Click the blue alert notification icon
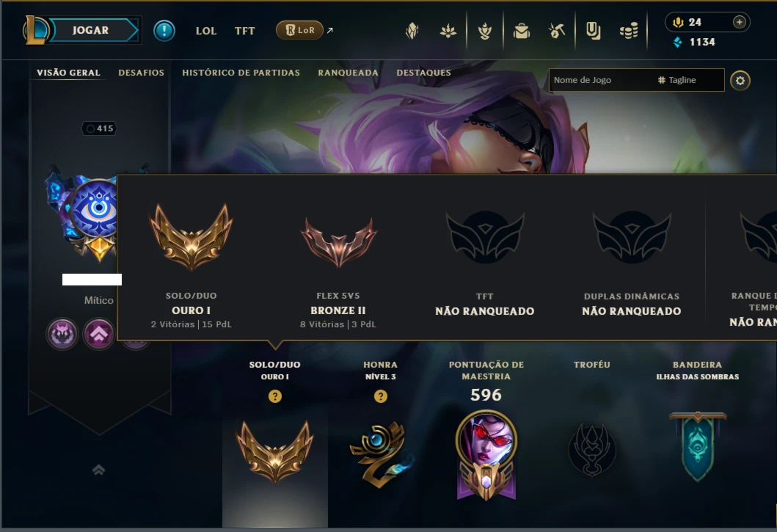Viewport: 777px width, 532px height. (x=164, y=31)
